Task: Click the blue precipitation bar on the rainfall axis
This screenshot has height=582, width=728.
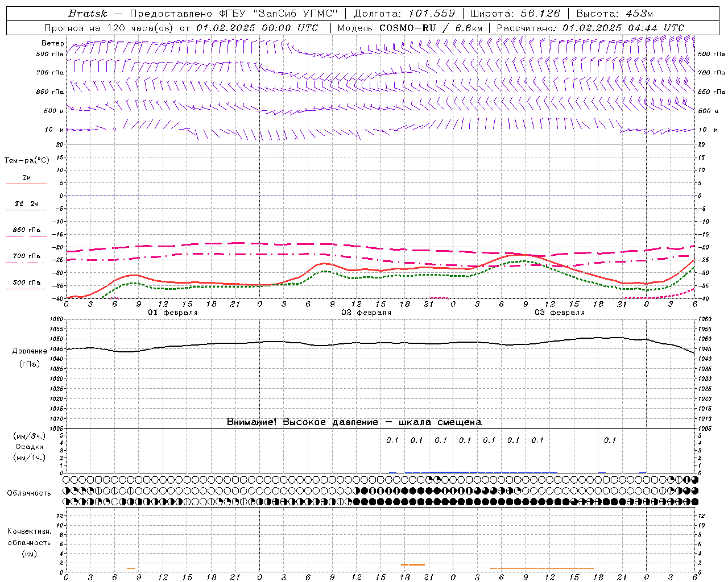Action: pos(453,472)
